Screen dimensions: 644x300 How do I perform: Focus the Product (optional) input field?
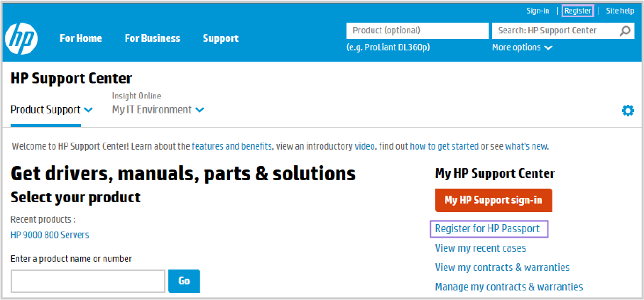pos(417,30)
